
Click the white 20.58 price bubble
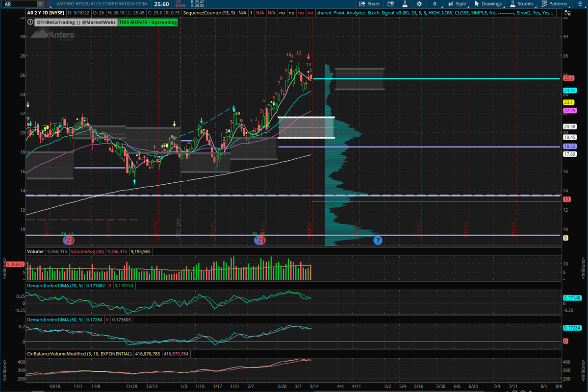click(x=570, y=127)
